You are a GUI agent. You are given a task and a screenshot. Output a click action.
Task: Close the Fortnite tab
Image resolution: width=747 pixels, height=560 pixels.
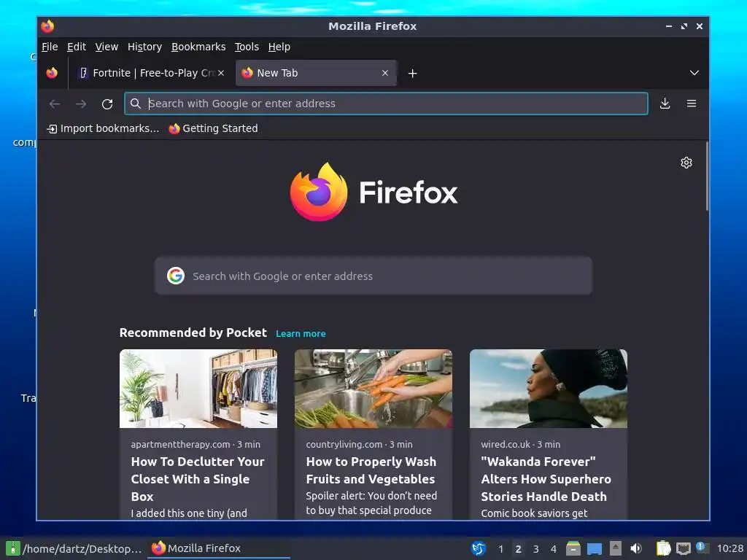click(x=221, y=73)
